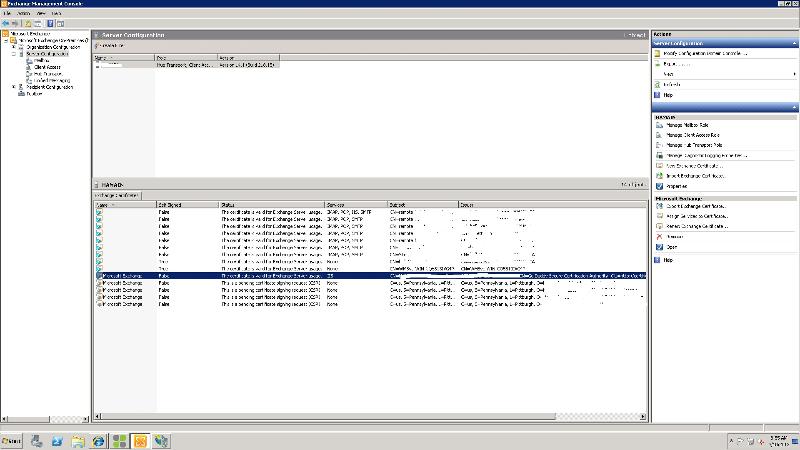Click the Forward arrow toolbar icon
This screenshot has width=800, height=450.
click(x=15, y=23)
